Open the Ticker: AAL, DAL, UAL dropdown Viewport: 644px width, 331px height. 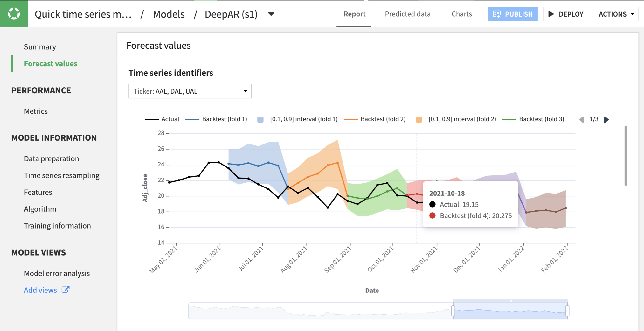pyautogui.click(x=190, y=91)
